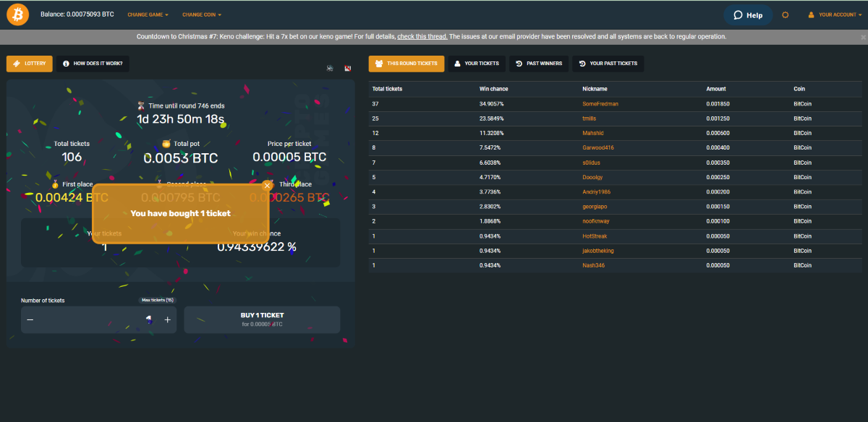Click the Mahshid nickname
Viewport: 868px width, 422px height.
[x=593, y=133]
